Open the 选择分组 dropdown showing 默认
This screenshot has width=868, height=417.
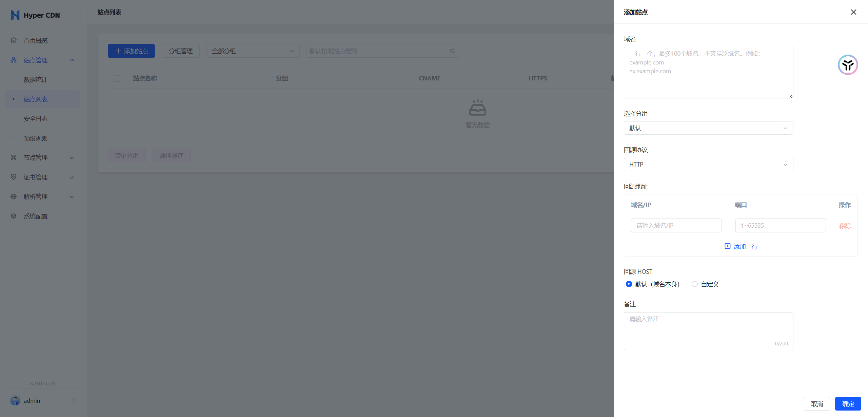click(708, 128)
